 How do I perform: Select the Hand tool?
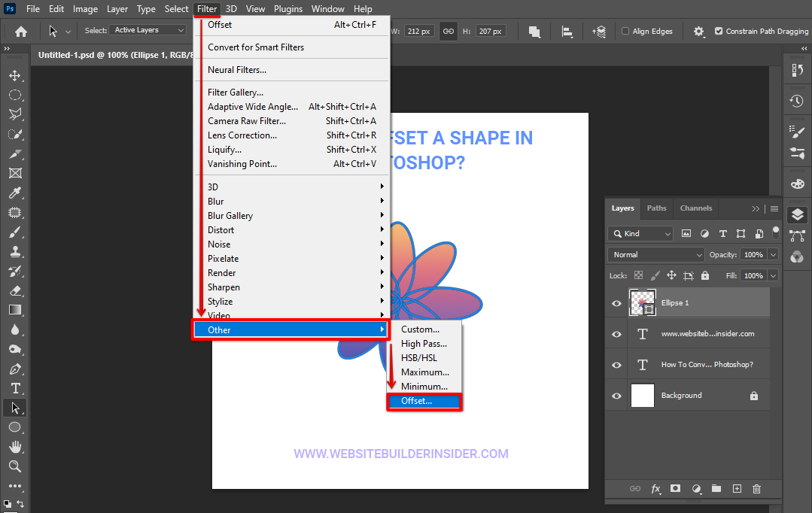click(x=14, y=447)
